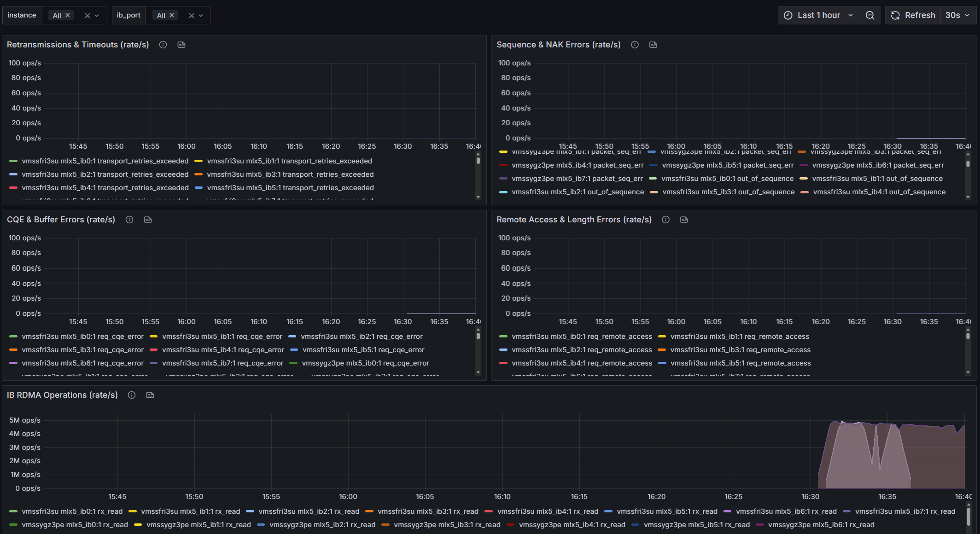Click the circular refresh arrows icon
The width and height of the screenshot is (980, 534).
click(x=895, y=15)
